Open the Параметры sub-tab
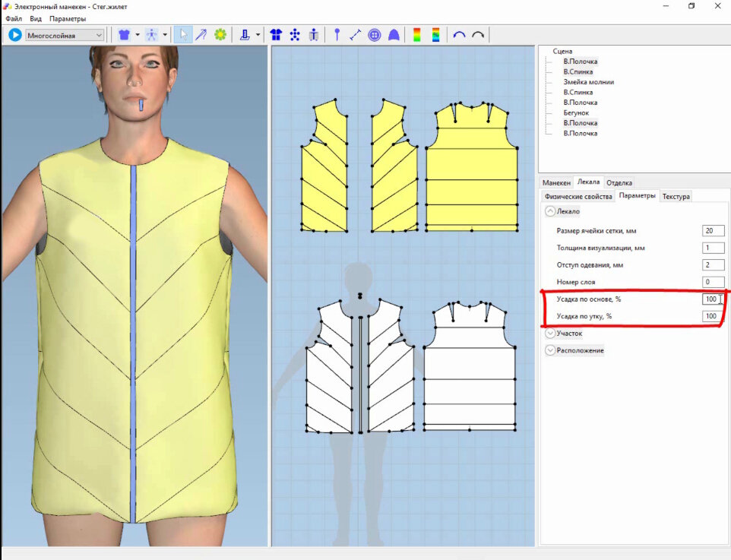731x560 pixels. 637,196
